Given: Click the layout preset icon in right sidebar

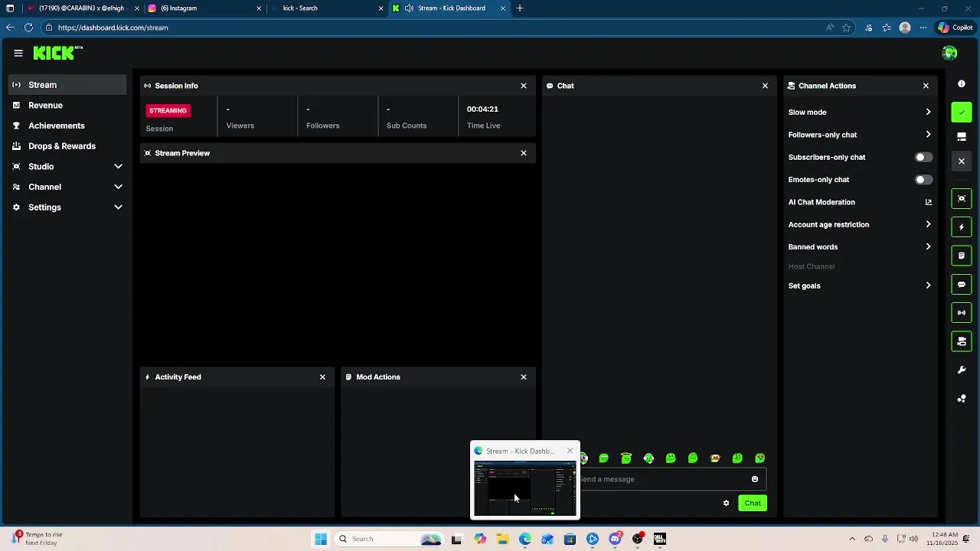Looking at the screenshot, I should click(x=962, y=137).
